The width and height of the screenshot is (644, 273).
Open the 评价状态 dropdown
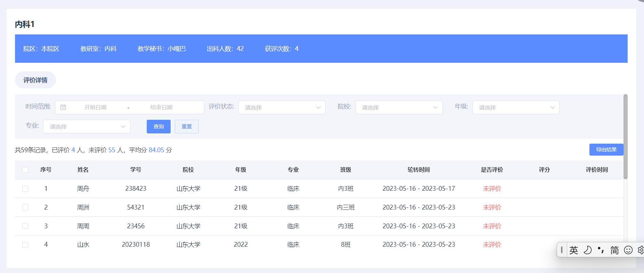[282, 107]
